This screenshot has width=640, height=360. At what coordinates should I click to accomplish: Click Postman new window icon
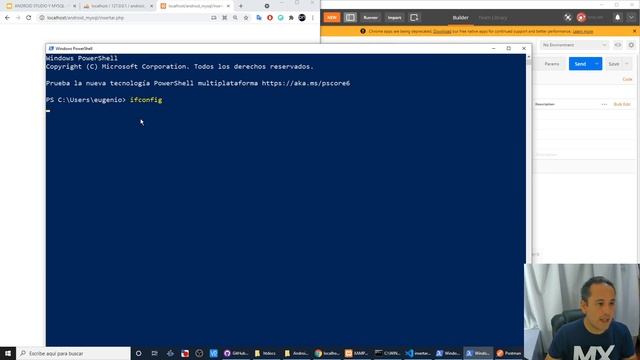coord(414,18)
